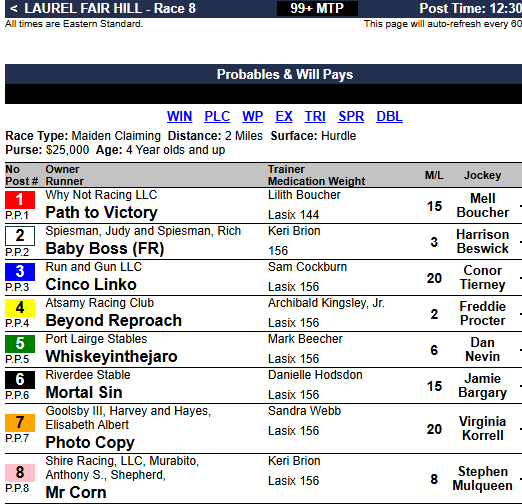Click the runner name Mortal Sin
This screenshot has height=504, width=522.
[84, 393]
